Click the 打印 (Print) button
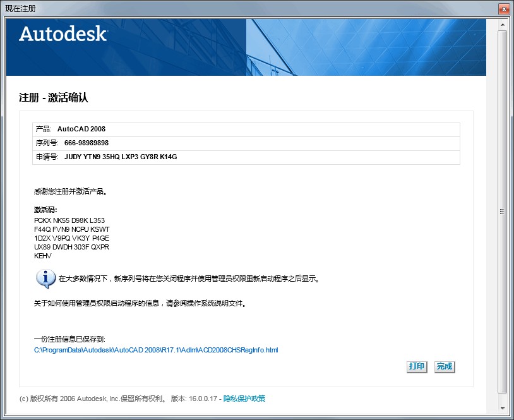 tap(416, 366)
